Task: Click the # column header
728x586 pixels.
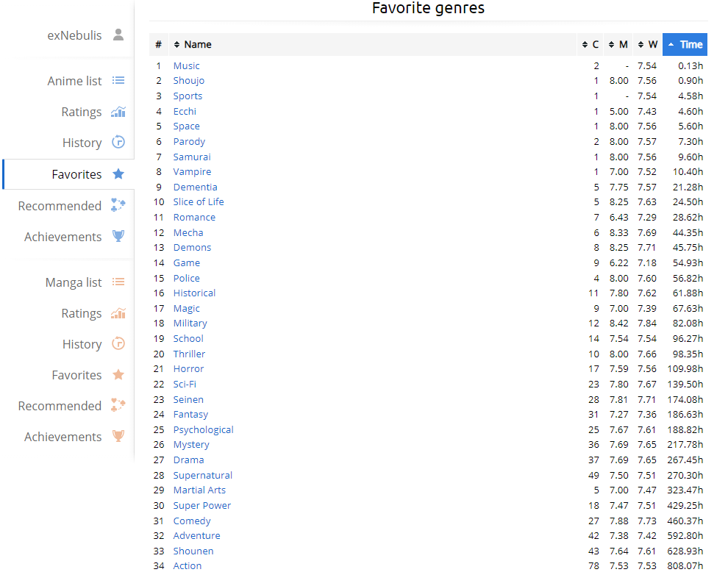Action: 158,45
